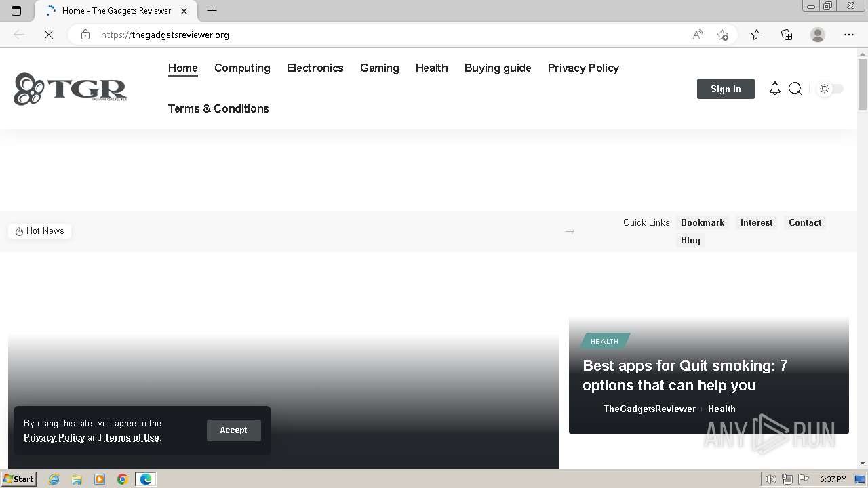Click the Blog quick link

(690, 240)
